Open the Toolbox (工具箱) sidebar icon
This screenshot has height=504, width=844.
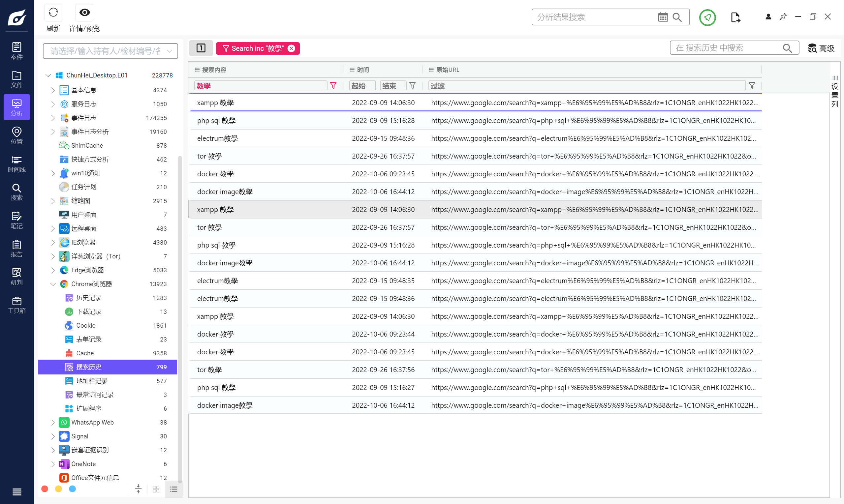point(16,305)
